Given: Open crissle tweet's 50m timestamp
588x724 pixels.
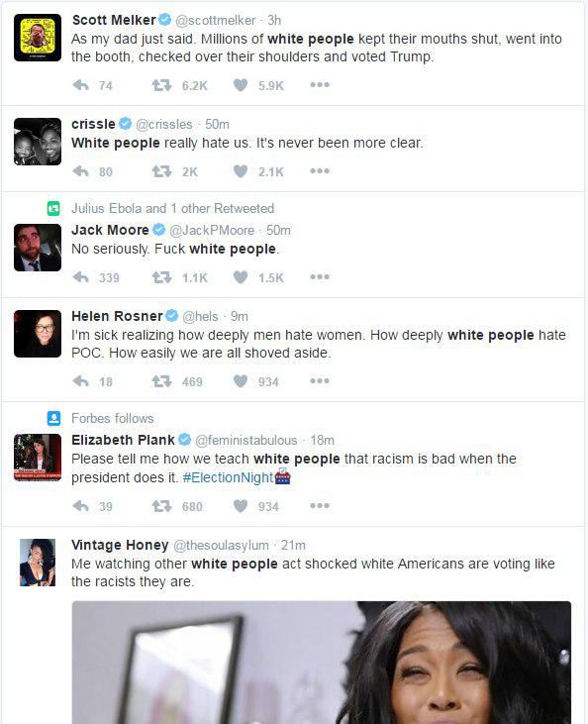Looking at the screenshot, I should (217, 124).
